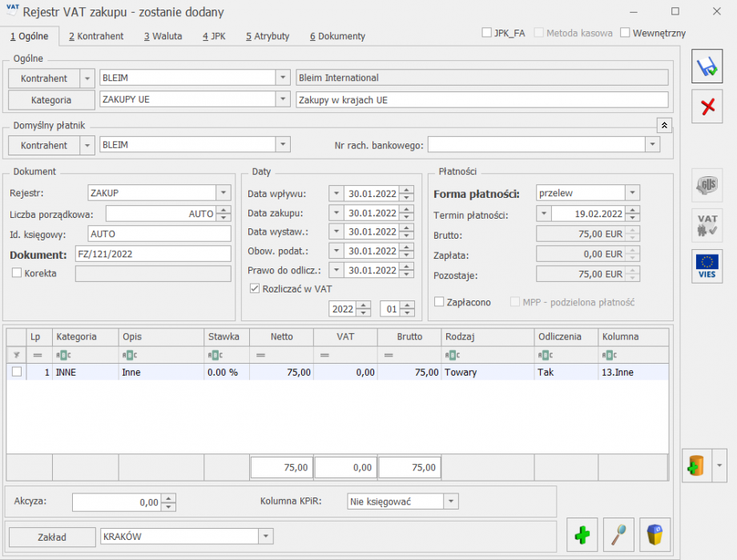Click the Kategoria button
The image size is (737, 560).
(x=51, y=100)
